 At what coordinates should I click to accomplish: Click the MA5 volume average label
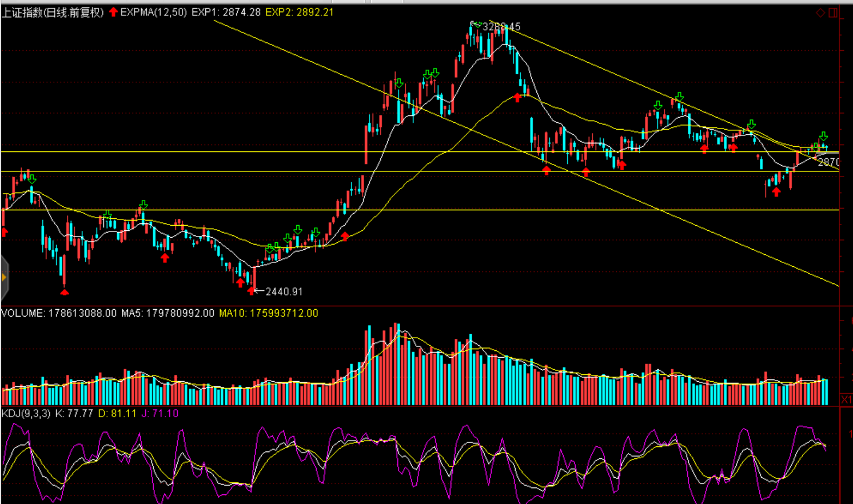[x=168, y=313]
